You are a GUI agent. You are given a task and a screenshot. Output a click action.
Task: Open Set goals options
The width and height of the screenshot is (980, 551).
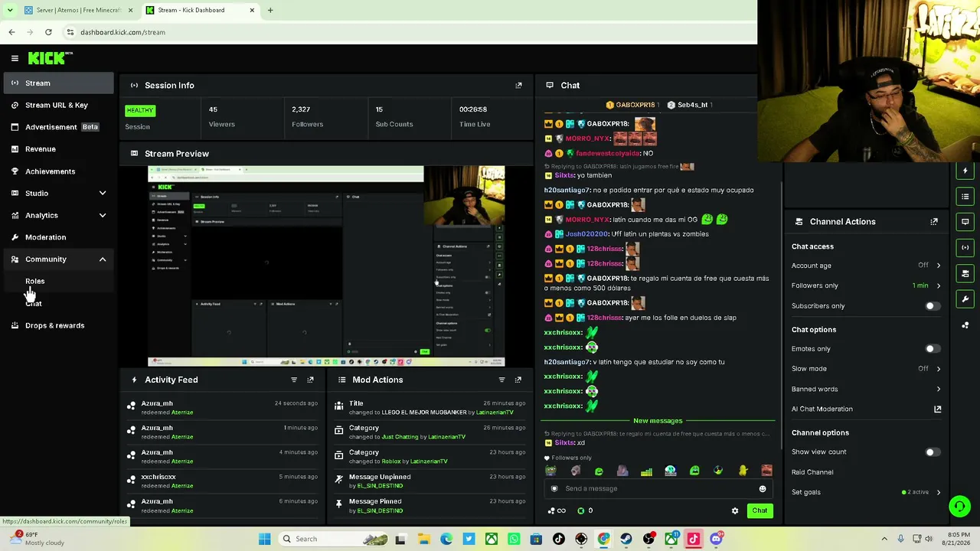[866, 492]
